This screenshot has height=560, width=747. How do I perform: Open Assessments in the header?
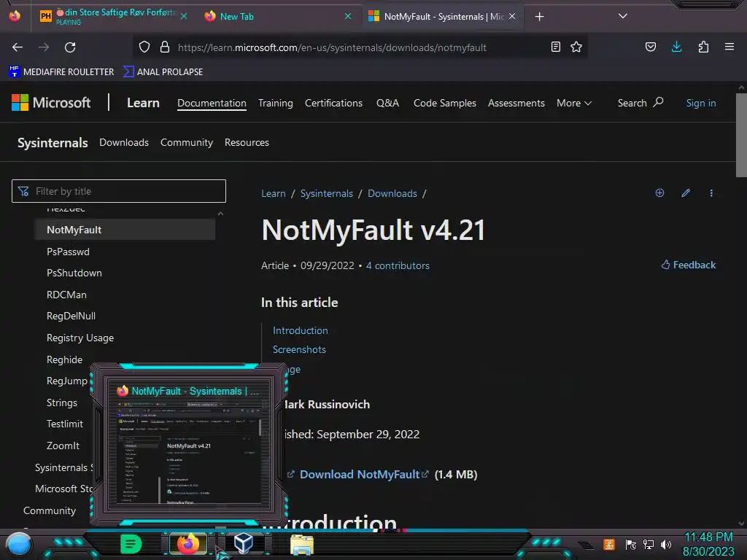(516, 103)
